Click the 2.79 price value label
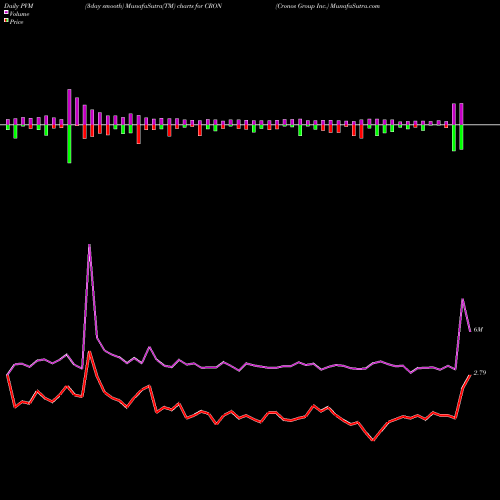Viewport: 500px width, 500px height. click(480, 373)
